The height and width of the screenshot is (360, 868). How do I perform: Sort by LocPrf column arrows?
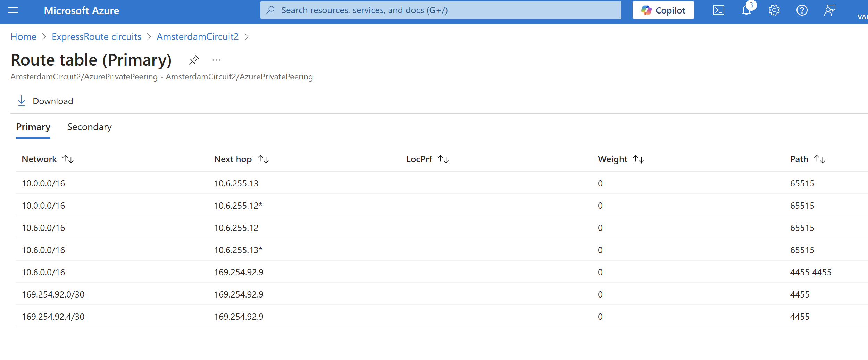[x=443, y=159]
